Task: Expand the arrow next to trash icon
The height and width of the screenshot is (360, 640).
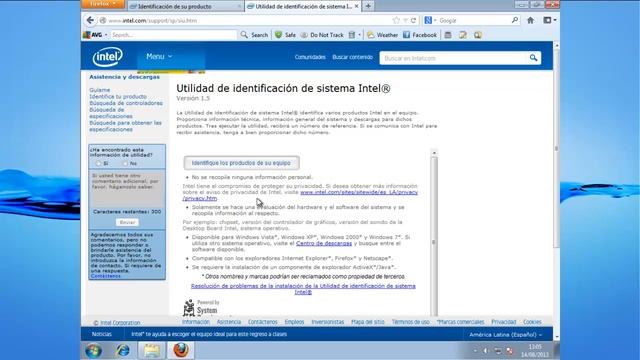Action: tap(360, 35)
